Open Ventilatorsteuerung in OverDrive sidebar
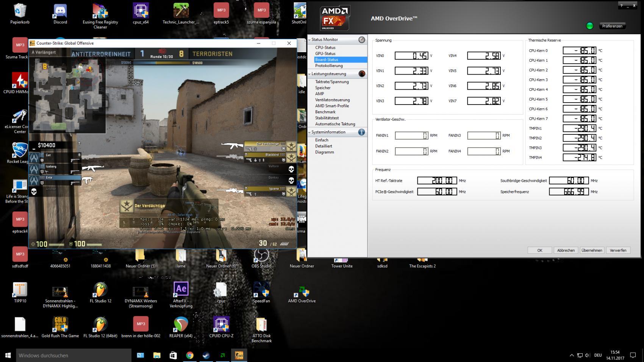Image resolution: width=644 pixels, height=362 pixels. [x=332, y=100]
